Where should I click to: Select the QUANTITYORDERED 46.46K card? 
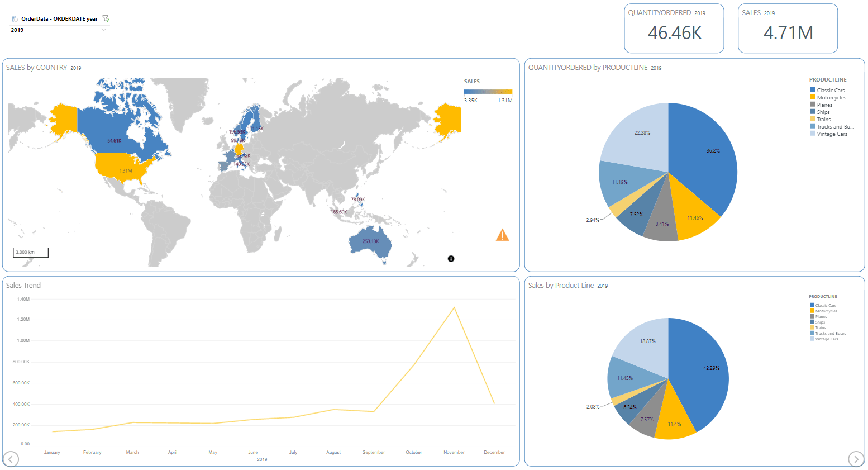coord(674,29)
